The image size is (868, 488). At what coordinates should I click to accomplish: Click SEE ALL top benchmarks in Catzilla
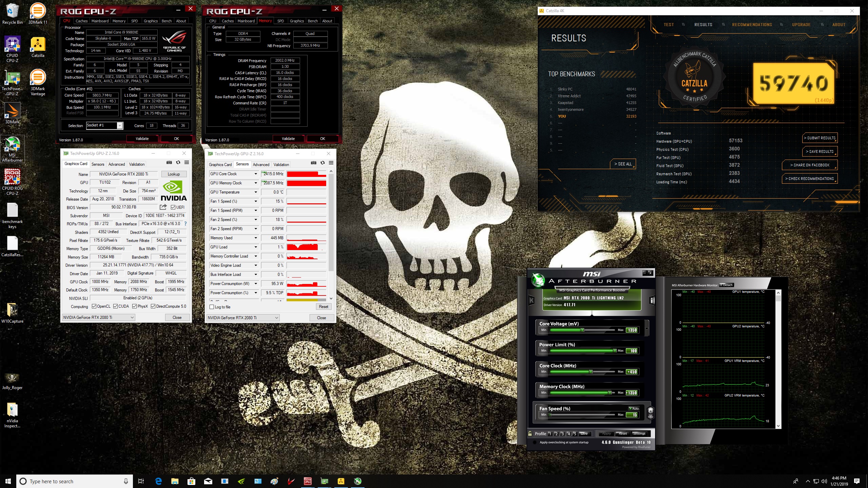623,164
